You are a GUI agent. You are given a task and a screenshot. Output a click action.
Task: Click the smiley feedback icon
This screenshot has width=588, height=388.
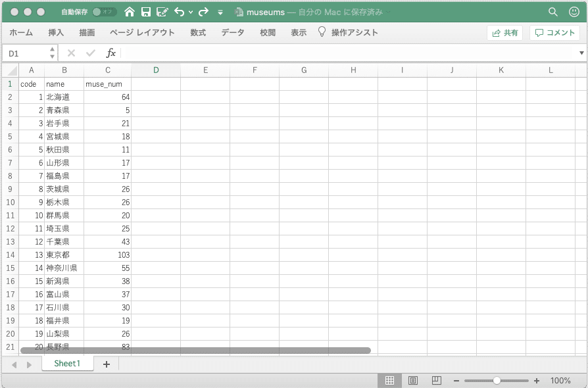(x=574, y=12)
